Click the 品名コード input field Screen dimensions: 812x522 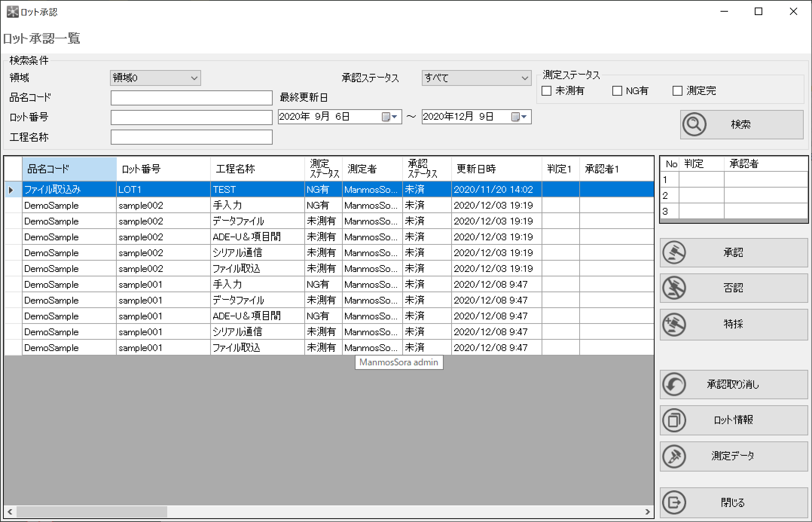[191, 98]
